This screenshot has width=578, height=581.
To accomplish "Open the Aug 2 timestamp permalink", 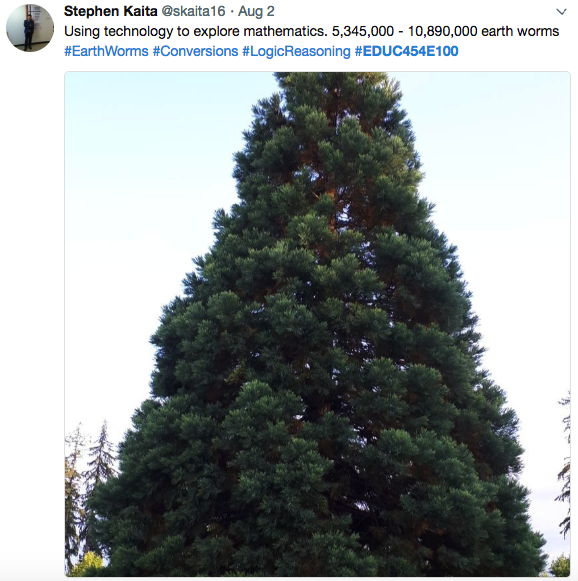I will pos(256,11).
